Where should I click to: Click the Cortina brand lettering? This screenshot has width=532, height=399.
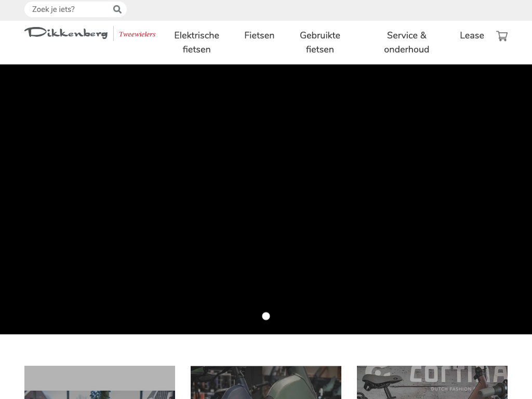click(457, 374)
